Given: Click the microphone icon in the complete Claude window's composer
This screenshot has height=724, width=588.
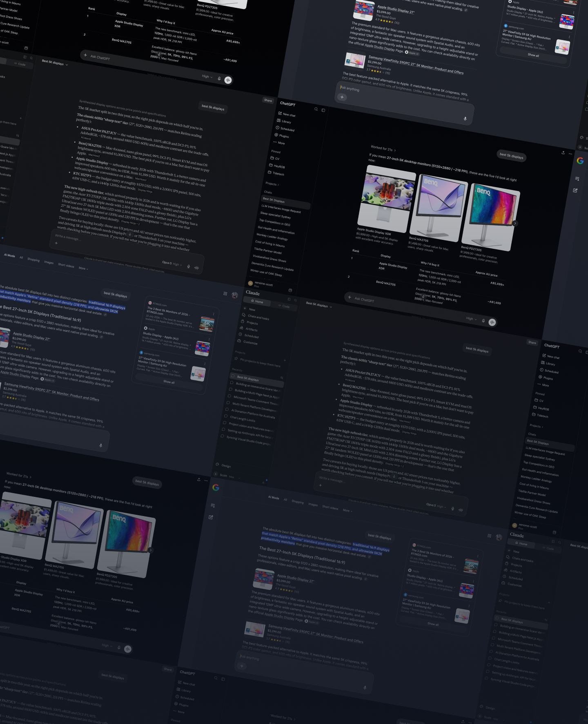Looking at the screenshot, I should pos(452,508).
